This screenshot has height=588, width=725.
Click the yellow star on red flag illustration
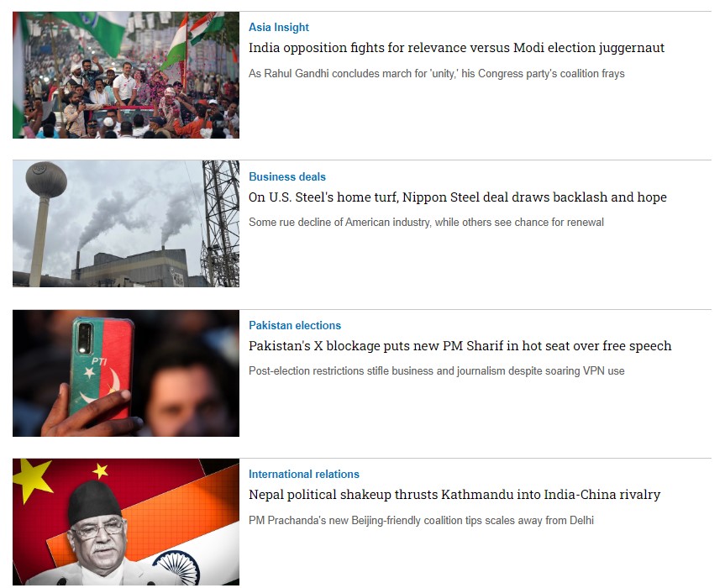click(x=33, y=480)
